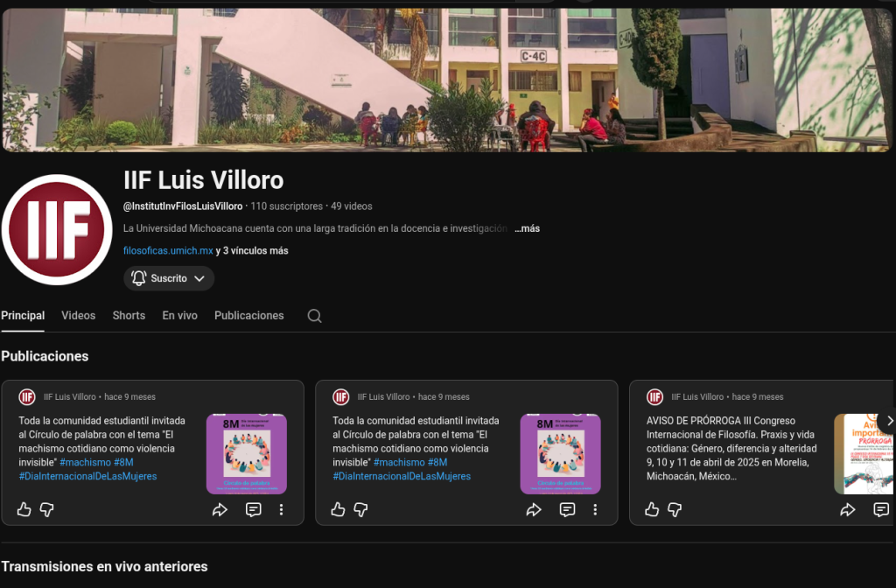Dislike the first publication post
The image size is (896, 588).
click(x=47, y=509)
